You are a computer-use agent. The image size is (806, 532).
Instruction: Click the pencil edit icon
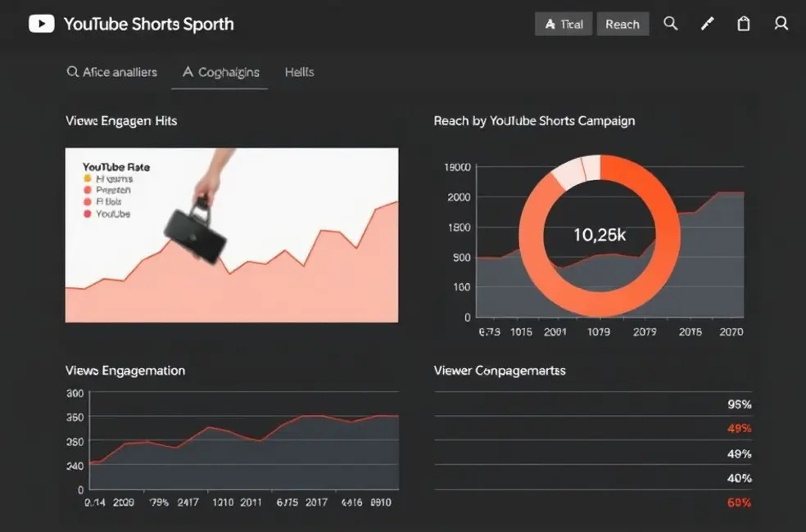(x=707, y=24)
